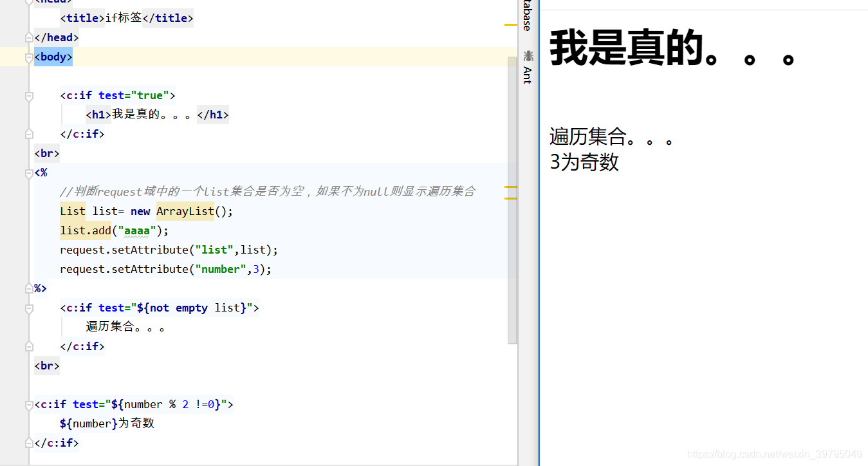The image size is (868, 466).
Task: Click the h1 line 我是真的 in code
Action: tap(157, 115)
